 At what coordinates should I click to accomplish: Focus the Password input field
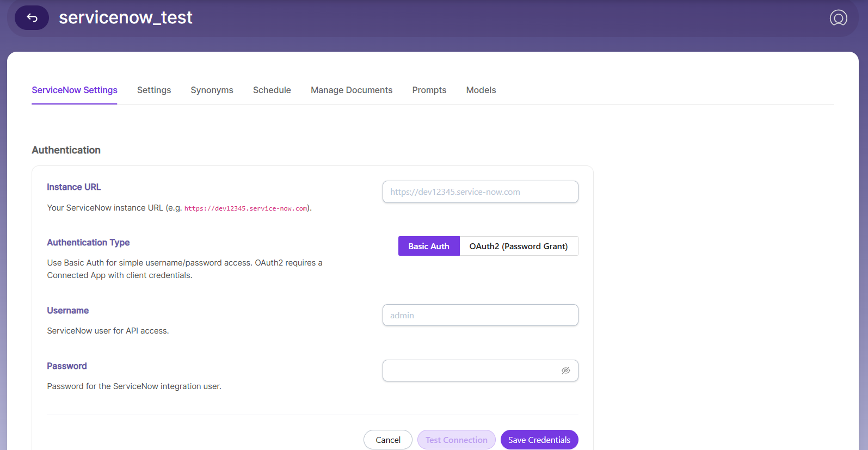click(481, 371)
